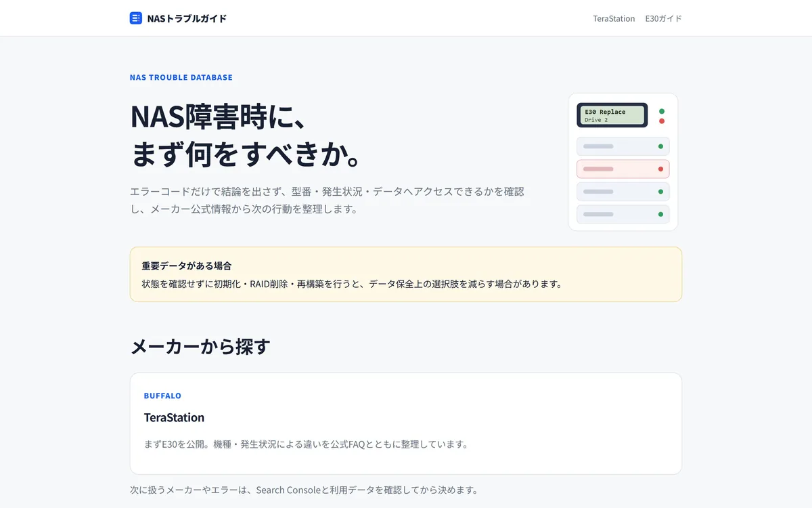Image resolution: width=812 pixels, height=508 pixels.
Task: Click the BUFFALO label in the card
Action: (162, 396)
